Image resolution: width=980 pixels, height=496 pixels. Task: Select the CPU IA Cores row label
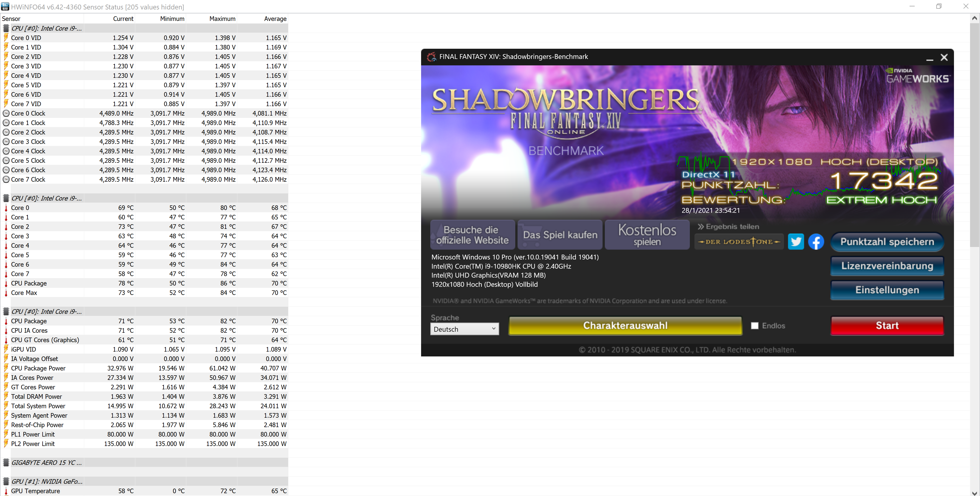click(x=29, y=330)
